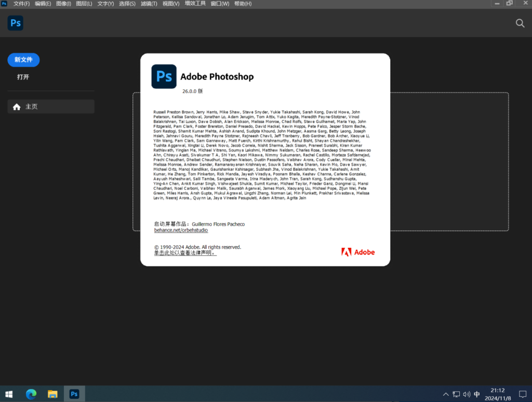Image resolution: width=532 pixels, height=402 pixels.
Task: Open the 单击此处以查看法律声明 legal link
Action: (x=185, y=252)
